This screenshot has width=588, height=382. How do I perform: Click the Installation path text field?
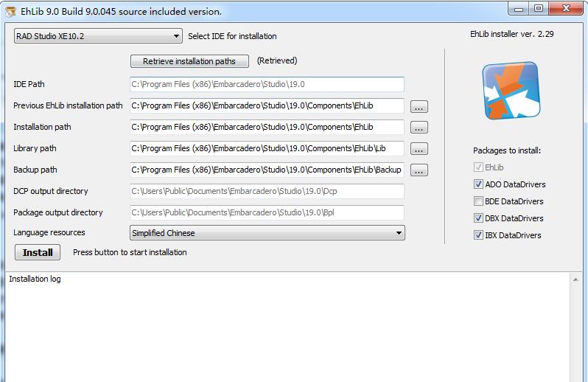[267, 127]
